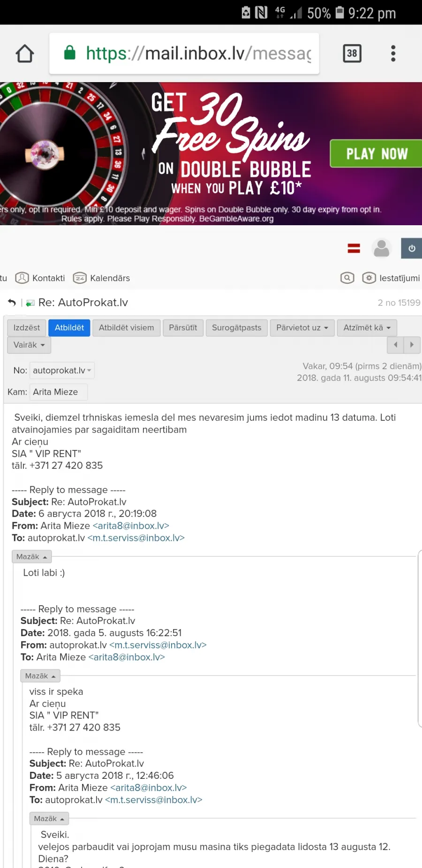Open sender autoprokat.lv dropdown
This screenshot has width=422, height=868.
tap(62, 371)
